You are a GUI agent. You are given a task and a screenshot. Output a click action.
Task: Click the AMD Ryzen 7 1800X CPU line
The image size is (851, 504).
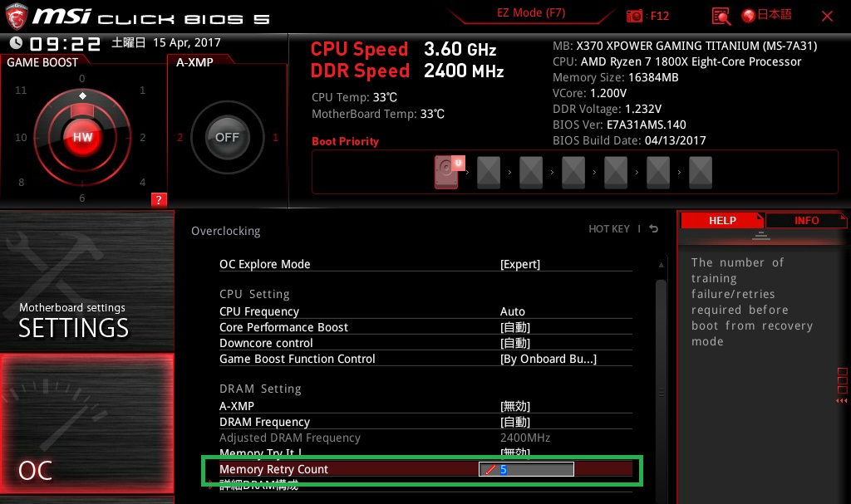click(x=676, y=61)
